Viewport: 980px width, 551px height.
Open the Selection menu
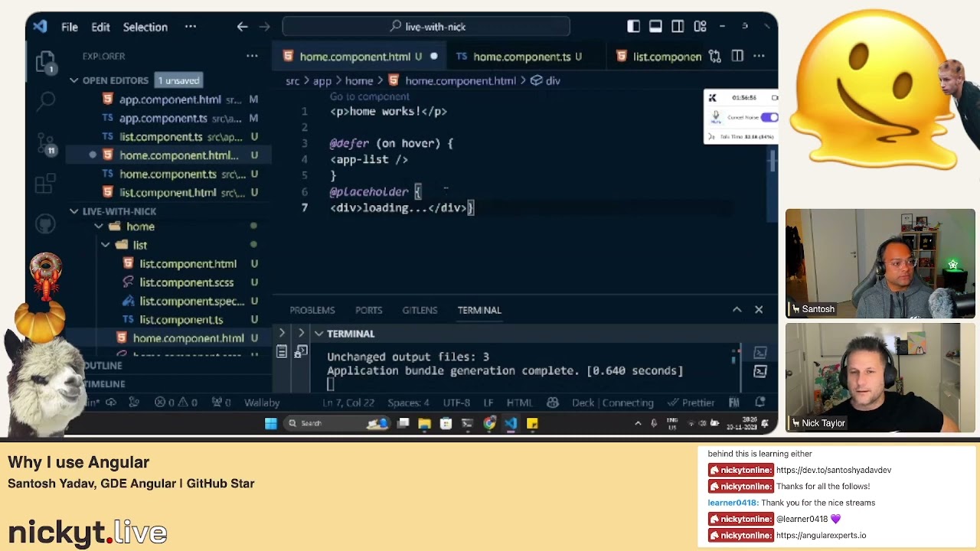point(145,27)
